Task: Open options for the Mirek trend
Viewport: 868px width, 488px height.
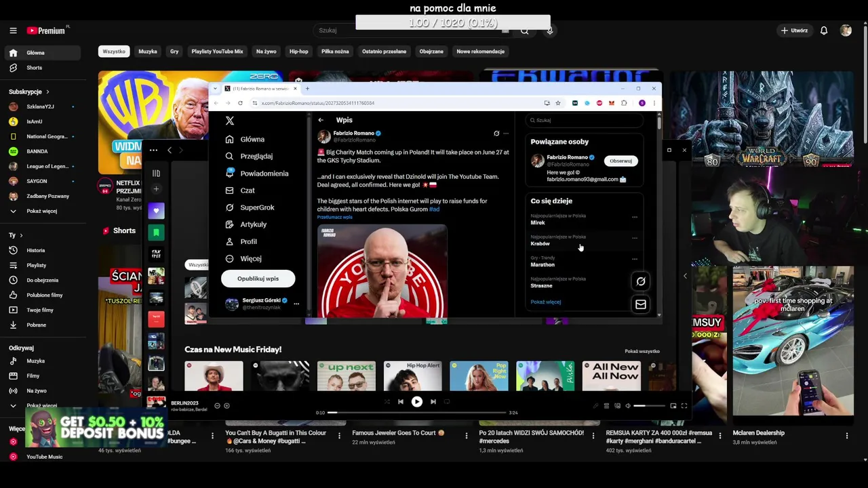Action: coord(635,217)
